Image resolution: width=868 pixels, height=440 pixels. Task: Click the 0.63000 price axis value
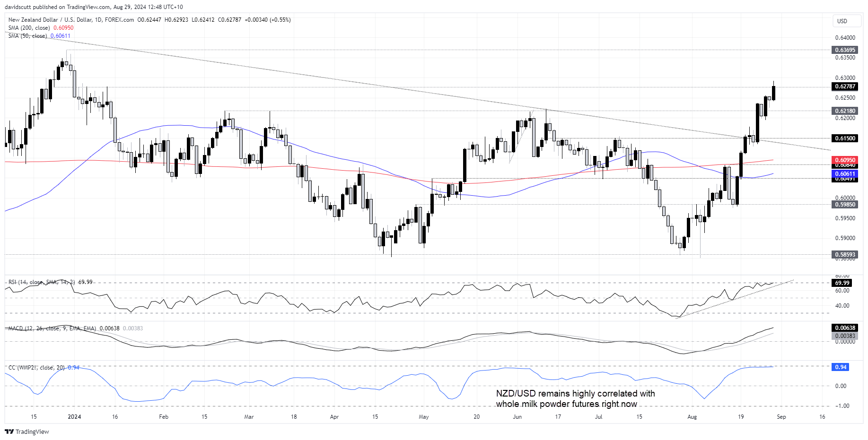point(845,78)
